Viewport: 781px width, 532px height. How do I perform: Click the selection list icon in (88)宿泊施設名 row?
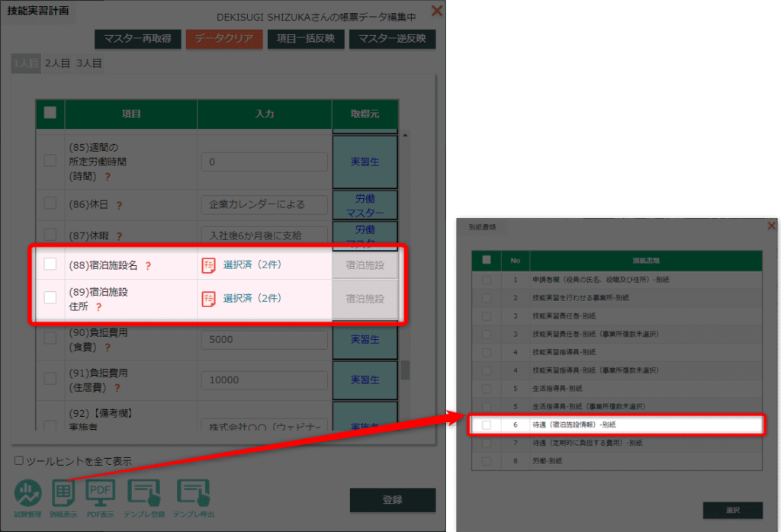(x=209, y=265)
